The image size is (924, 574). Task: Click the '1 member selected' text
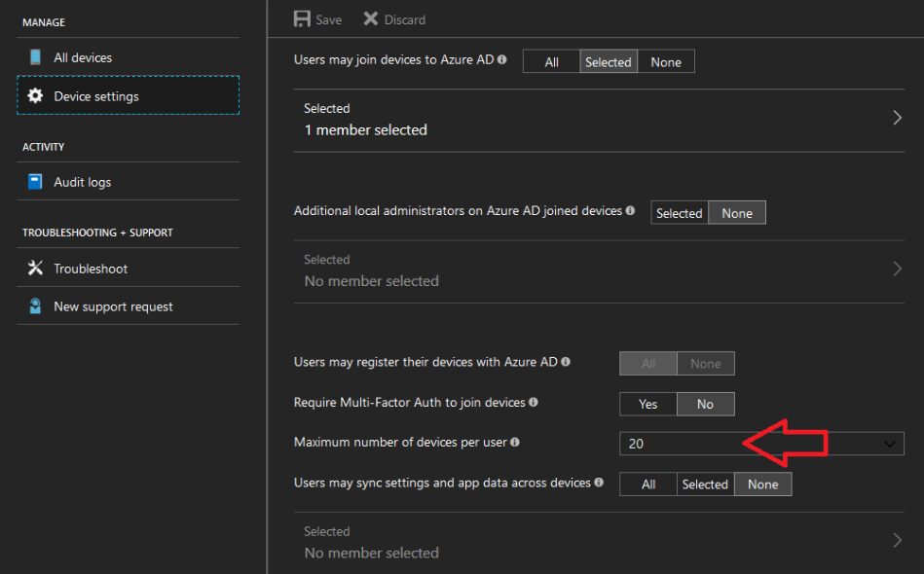(366, 130)
